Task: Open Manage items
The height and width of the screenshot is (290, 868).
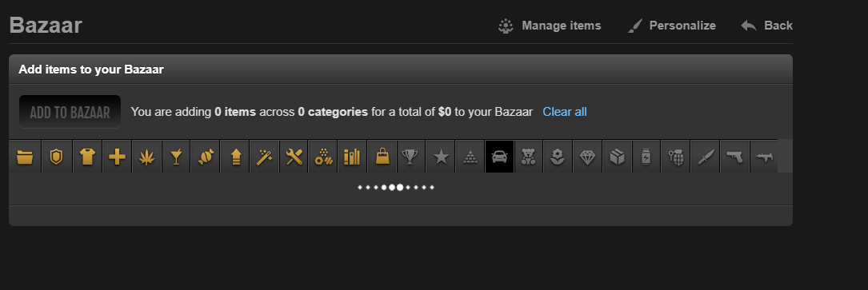Action: 549,26
